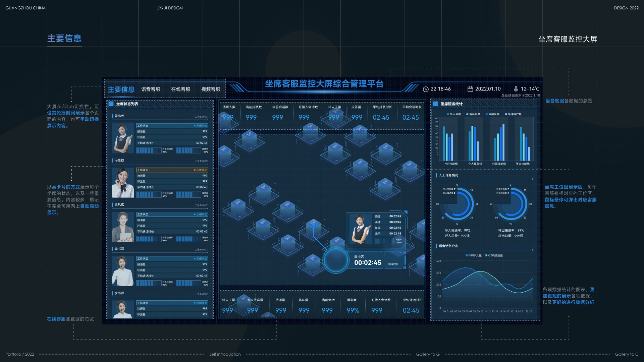Click the calendar icon next to 2022.01.10
This screenshot has height=362, width=644.
click(470, 89)
